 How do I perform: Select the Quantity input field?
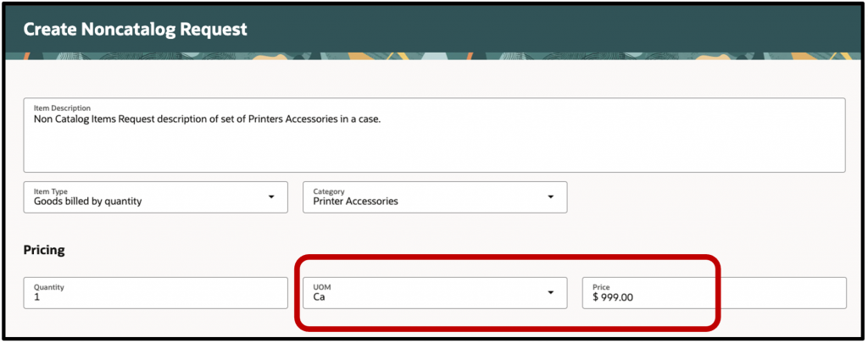(156, 293)
